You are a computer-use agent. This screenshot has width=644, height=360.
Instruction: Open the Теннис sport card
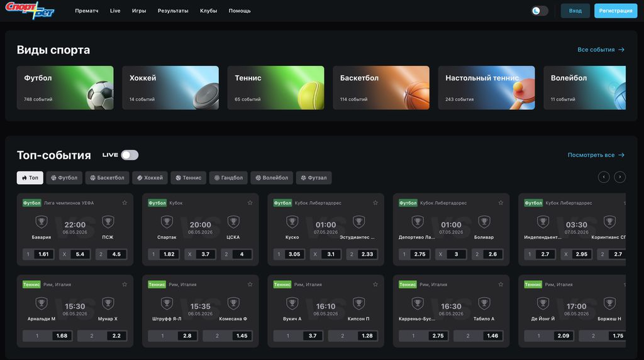tap(275, 88)
